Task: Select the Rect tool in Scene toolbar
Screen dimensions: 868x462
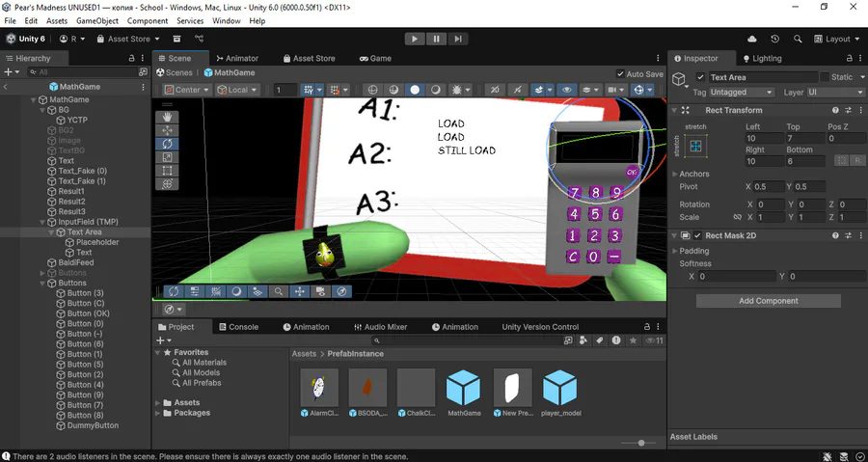Action: point(167,171)
